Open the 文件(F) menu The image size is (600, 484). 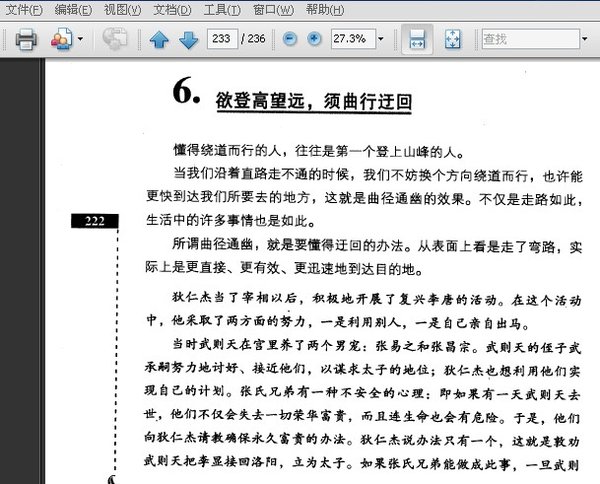click(24, 10)
